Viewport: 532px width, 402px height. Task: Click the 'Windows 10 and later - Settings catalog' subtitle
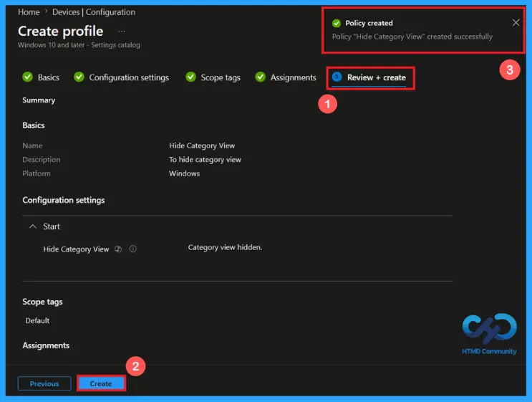[79, 45]
